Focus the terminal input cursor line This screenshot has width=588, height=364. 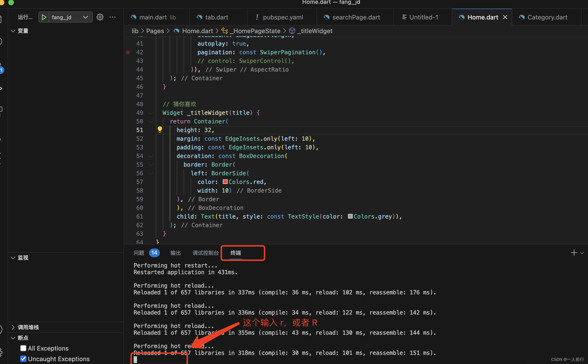point(135,359)
